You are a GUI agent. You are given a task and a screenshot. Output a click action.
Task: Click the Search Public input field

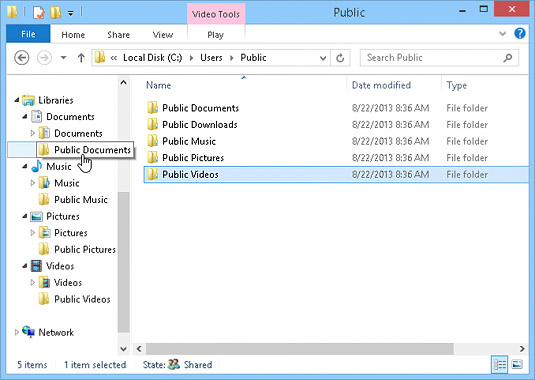click(x=439, y=58)
